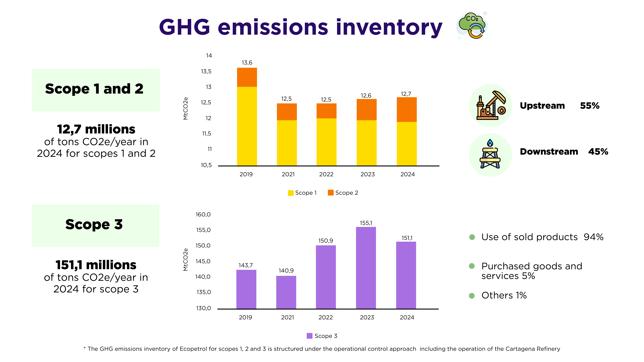Click the '12,7' data label above 2024 bar
Image resolution: width=644 pixels, height=362 pixels.
(x=406, y=94)
